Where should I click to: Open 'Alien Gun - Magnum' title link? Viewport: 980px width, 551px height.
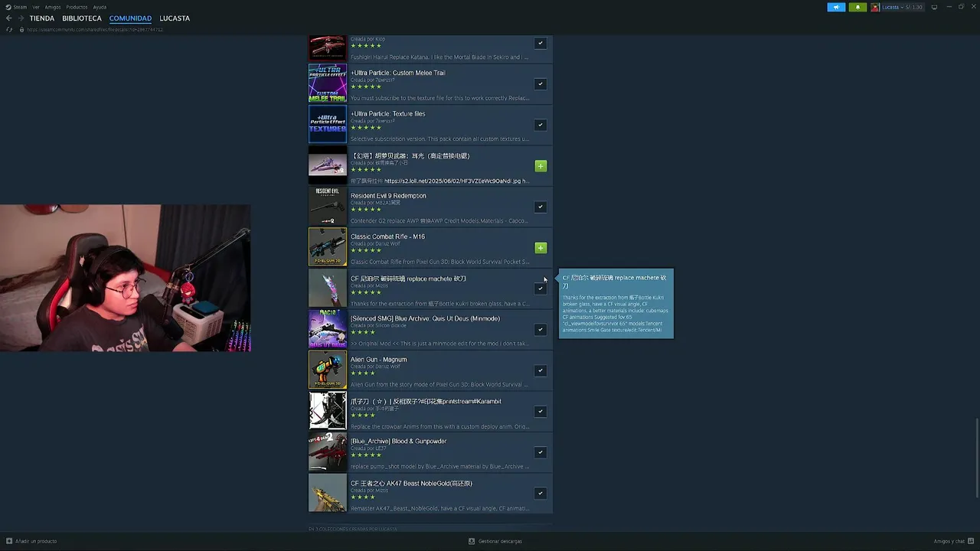point(378,360)
